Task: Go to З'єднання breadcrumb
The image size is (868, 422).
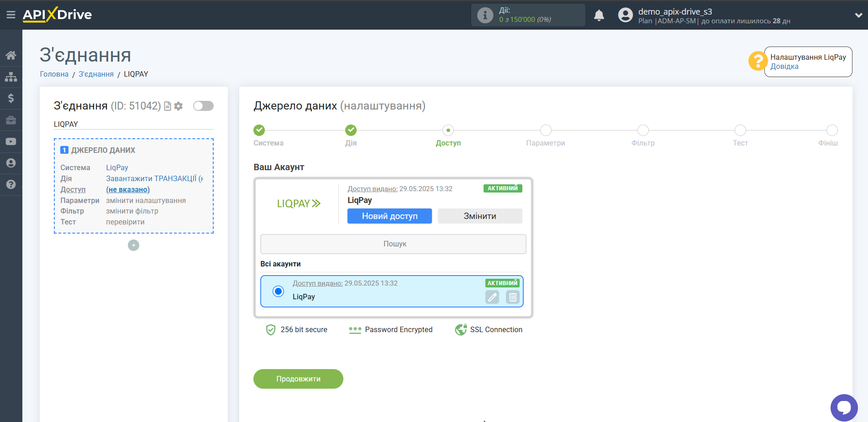Action: click(x=96, y=74)
